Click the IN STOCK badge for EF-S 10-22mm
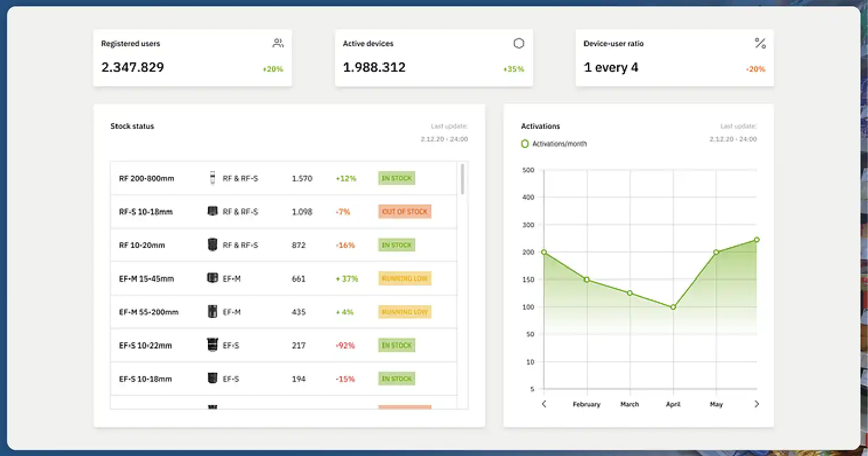The height and width of the screenshot is (456, 868). coord(397,346)
